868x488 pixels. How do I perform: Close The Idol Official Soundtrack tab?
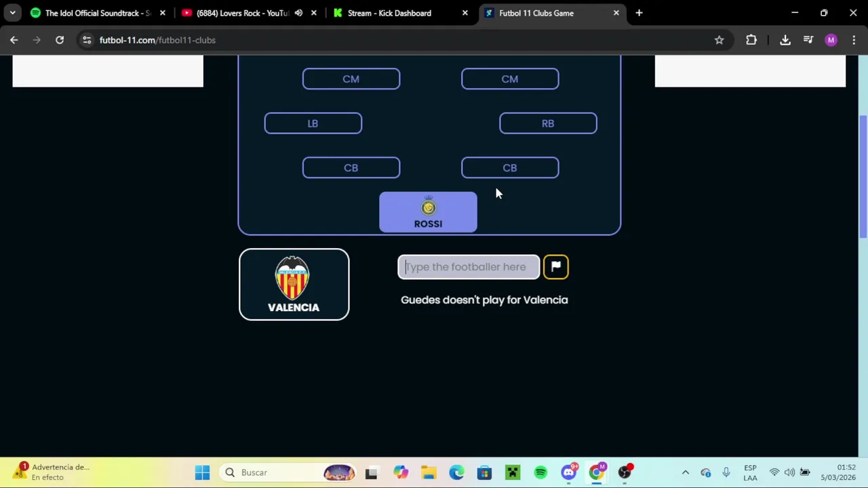pos(162,13)
